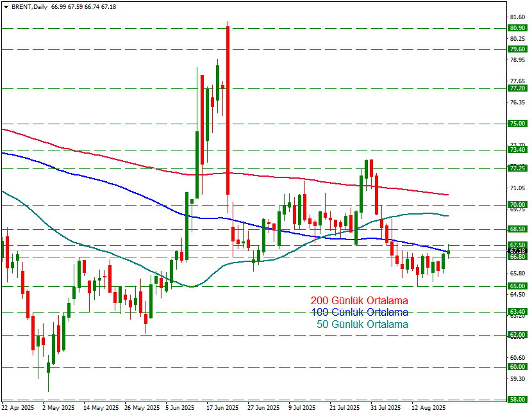Click the 58.00 green price level label
Screen dimensions: 532x415
(518, 400)
